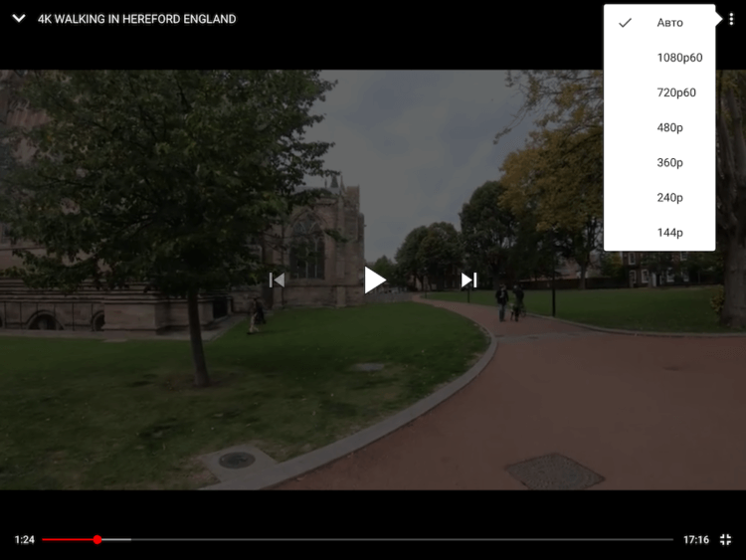746x560 pixels.
Task: Set quality to 480p
Action: [659, 127]
